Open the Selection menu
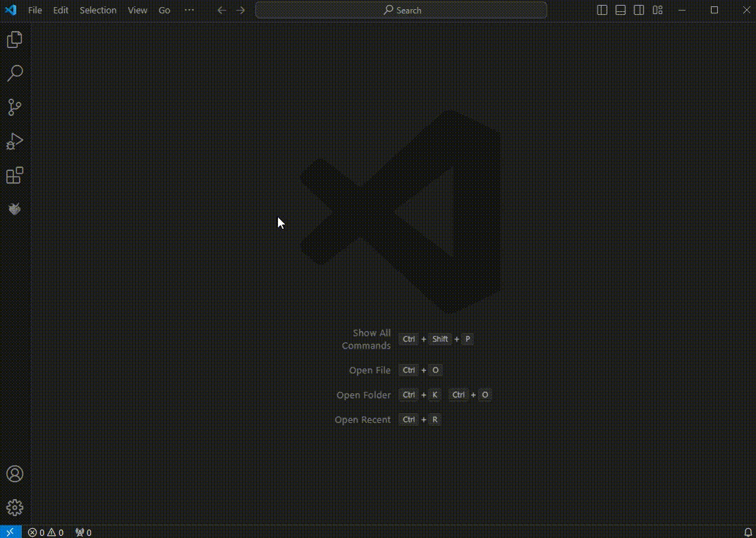Image resolution: width=756 pixels, height=538 pixels. pos(98,10)
